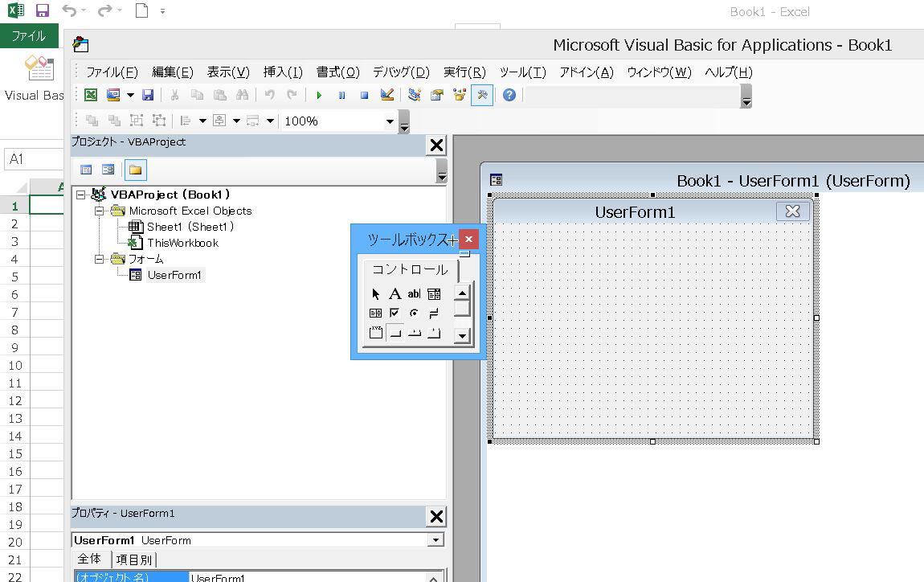Select the ListBox control tool

pyautogui.click(x=376, y=314)
